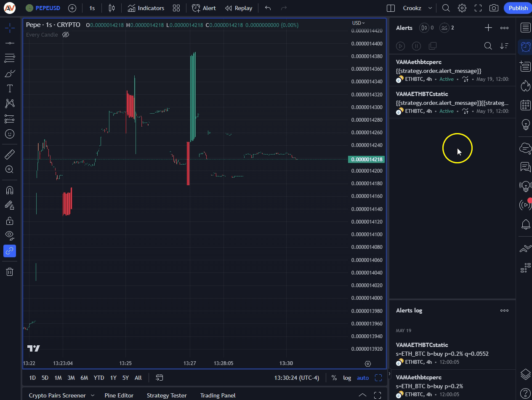Select the 5D time range

point(45,378)
